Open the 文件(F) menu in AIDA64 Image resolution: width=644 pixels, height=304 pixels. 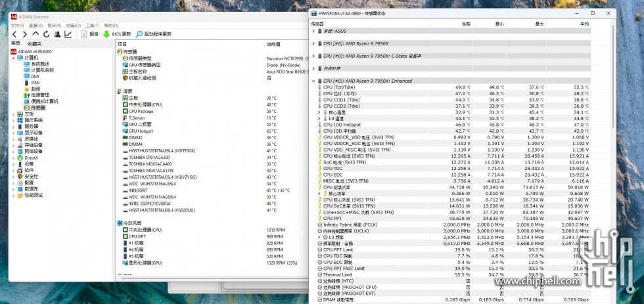17,26
